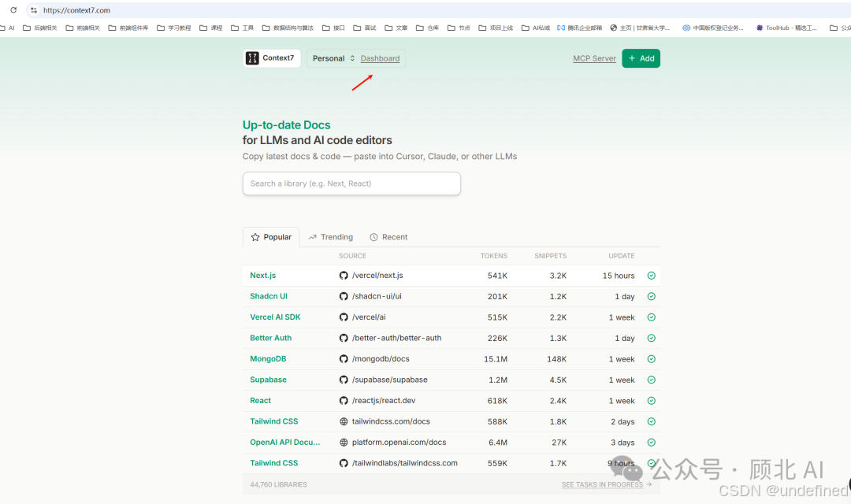The image size is (851, 504).
Task: Click globe icon beside platform.openai.com/docs
Action: [344, 442]
